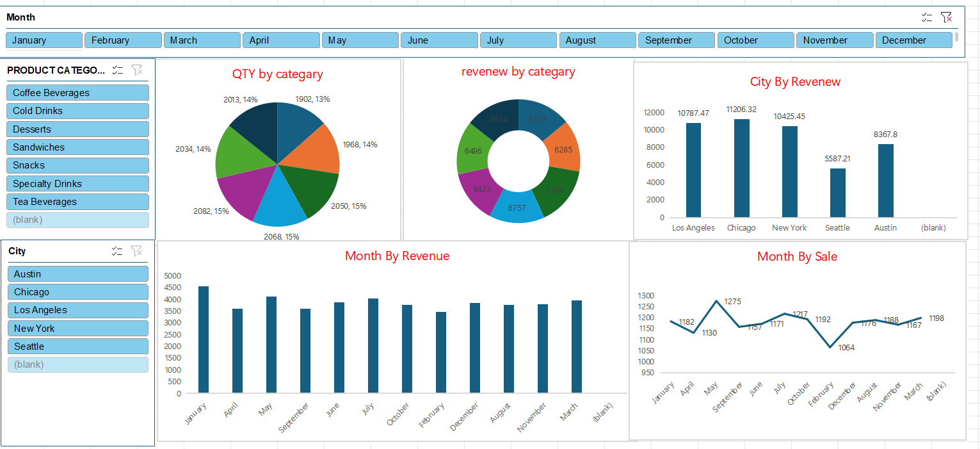Filter the City slicer by Austin
Screen dimensions: 980x449
point(77,274)
